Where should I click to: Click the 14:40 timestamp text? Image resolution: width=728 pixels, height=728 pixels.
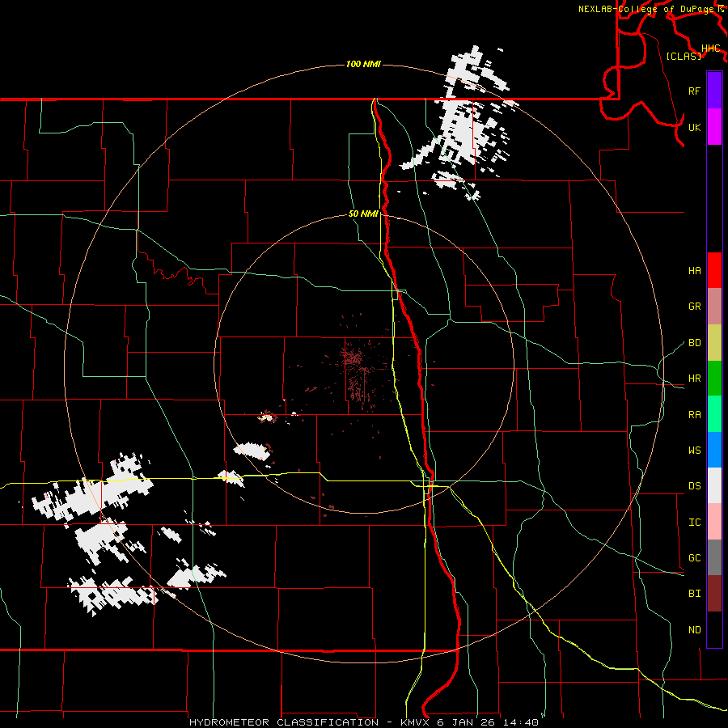(x=522, y=722)
